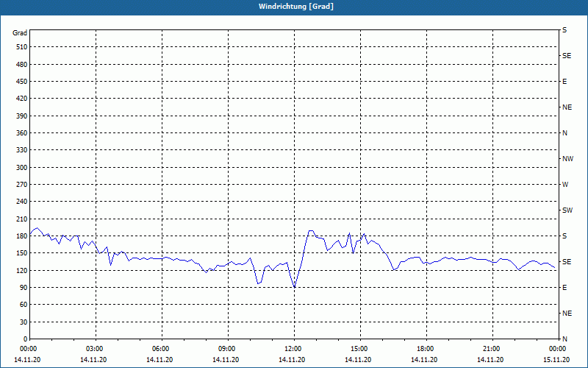Select the 450 y-axis value

point(22,82)
